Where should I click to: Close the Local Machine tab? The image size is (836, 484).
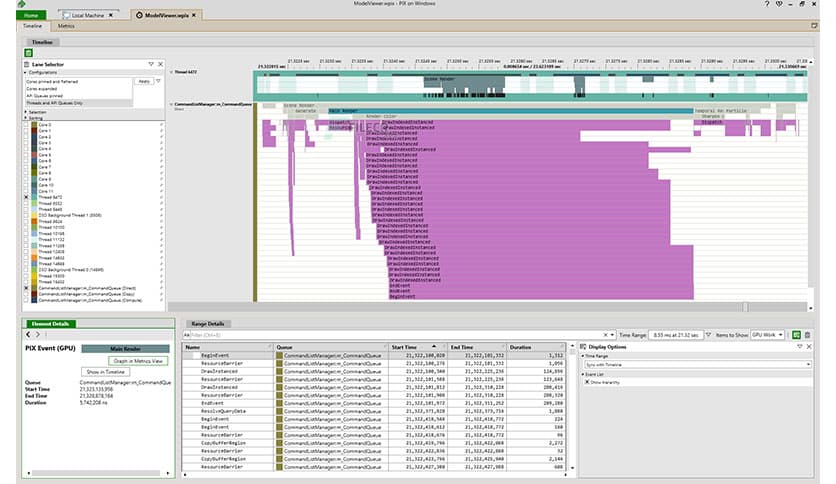tap(110, 16)
